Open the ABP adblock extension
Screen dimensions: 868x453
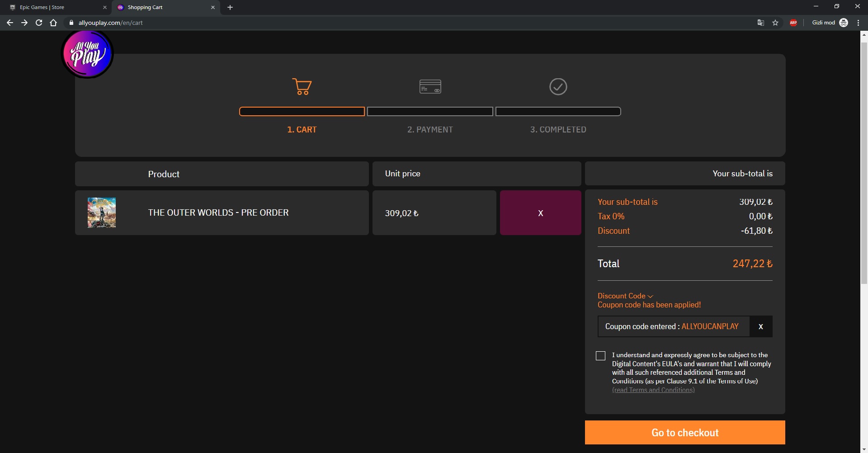(793, 23)
